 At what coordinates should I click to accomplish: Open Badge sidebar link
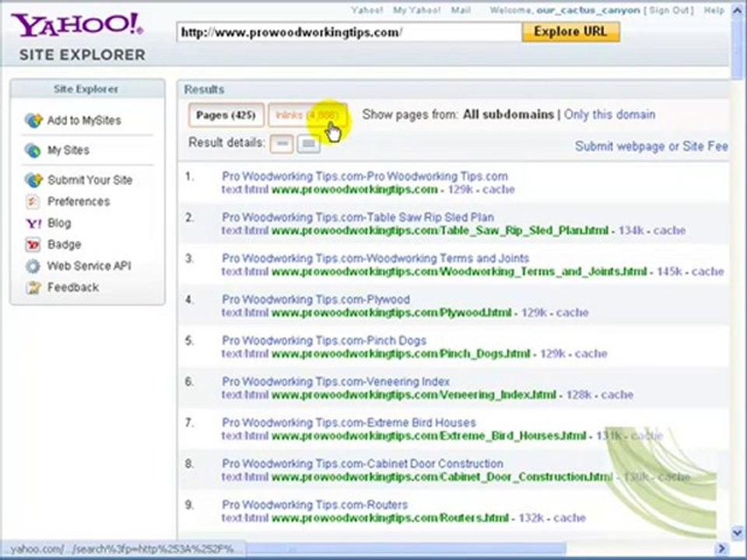pyautogui.click(x=65, y=244)
